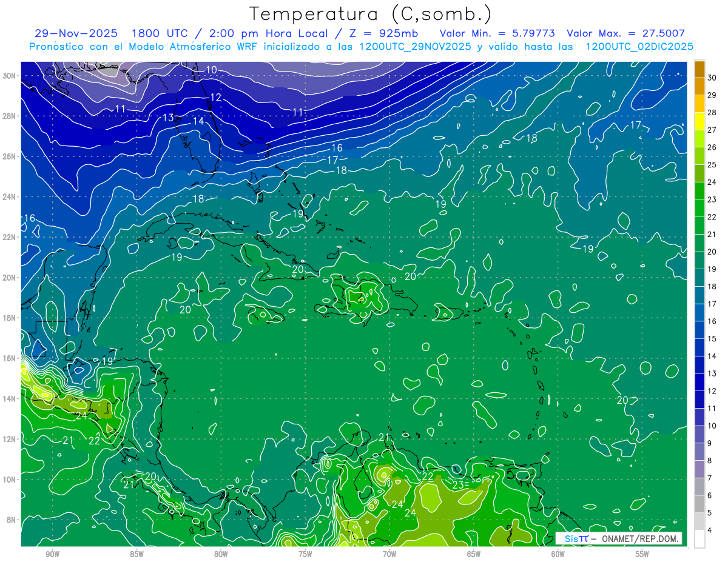Click the initialization time "1200UTC_29NOV2025"

tap(416, 47)
